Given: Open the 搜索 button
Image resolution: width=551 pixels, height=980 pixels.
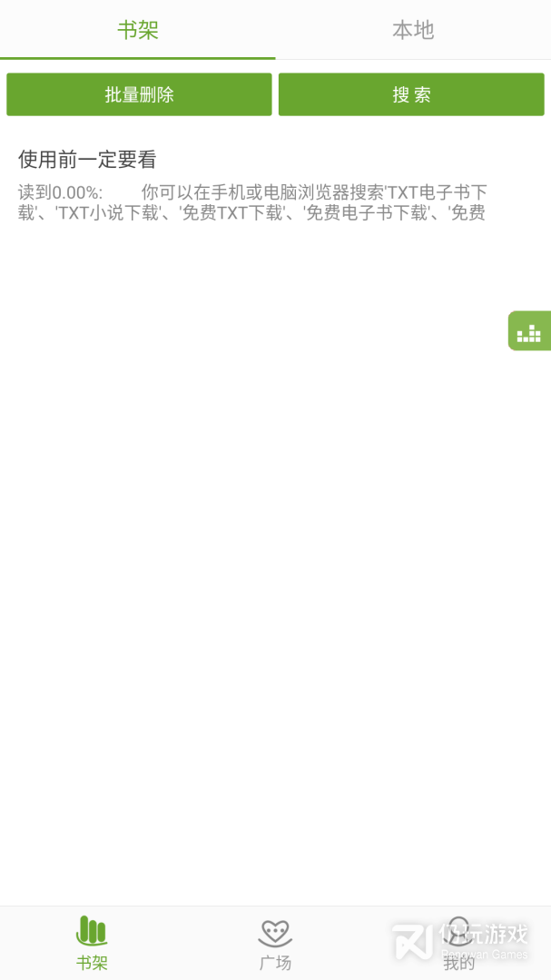Looking at the screenshot, I should click(x=411, y=94).
